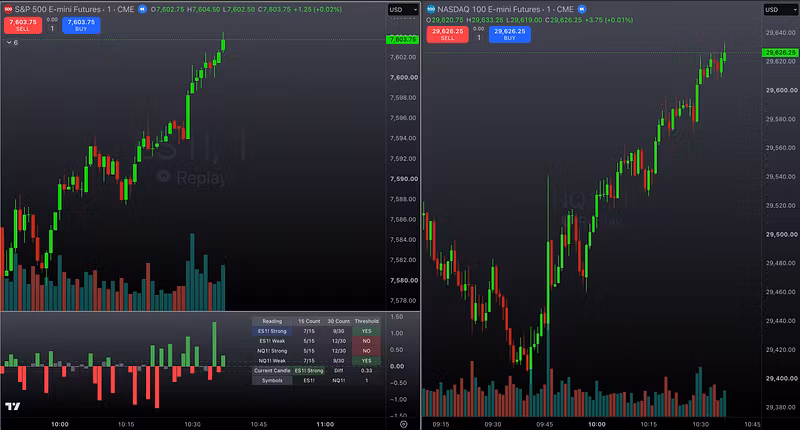This screenshot has height=430, width=800.
Task: Click the TradingView logo in the indicator pane
Action: tap(13, 406)
